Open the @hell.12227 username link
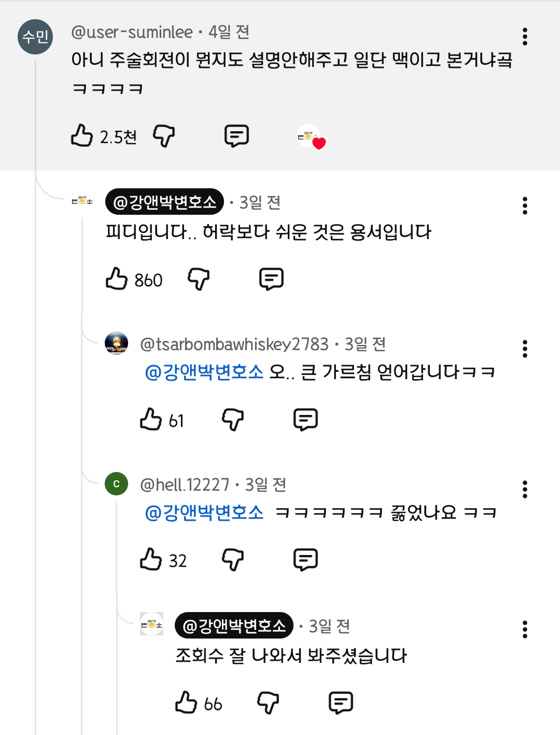Viewport: 560px width, 735px height. (x=185, y=484)
